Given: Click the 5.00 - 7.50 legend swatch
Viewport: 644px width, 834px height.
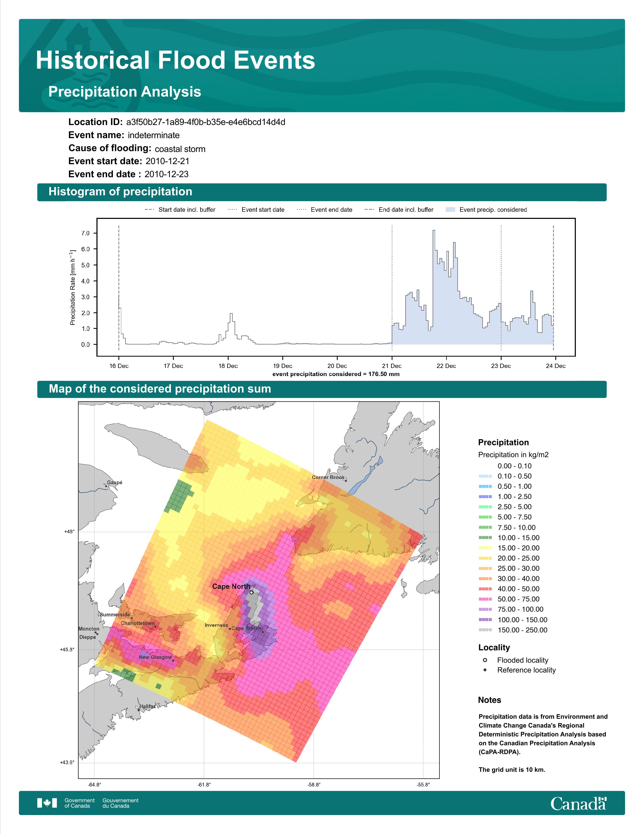Looking at the screenshot, I should (x=485, y=517).
